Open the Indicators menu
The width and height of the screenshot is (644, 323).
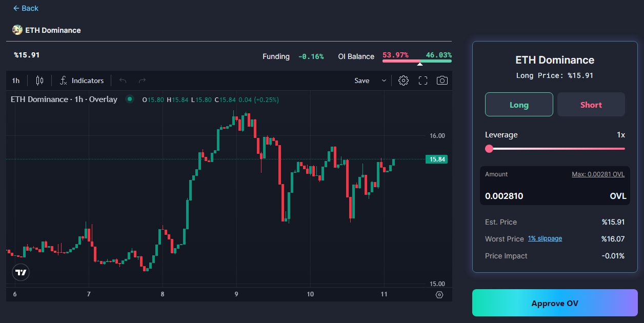point(82,80)
